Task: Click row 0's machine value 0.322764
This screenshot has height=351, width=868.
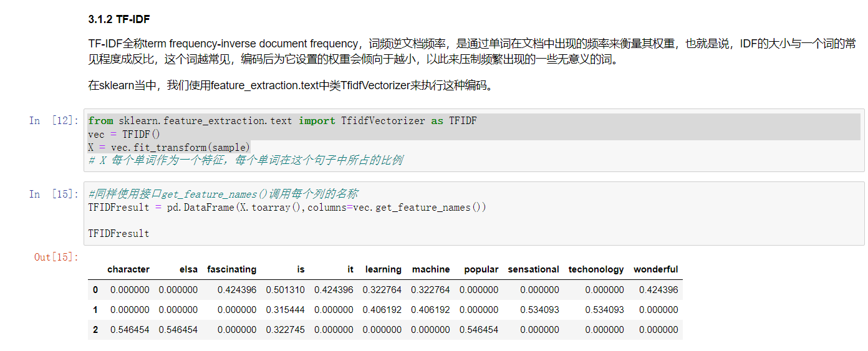Action: (430, 290)
